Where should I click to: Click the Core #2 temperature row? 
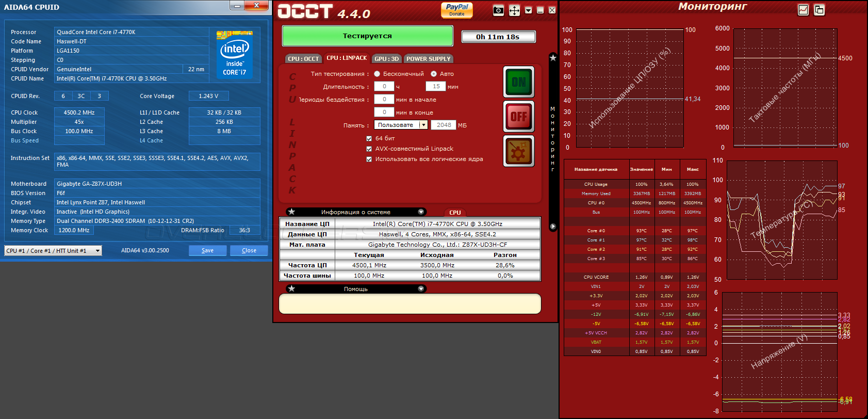[x=635, y=249]
